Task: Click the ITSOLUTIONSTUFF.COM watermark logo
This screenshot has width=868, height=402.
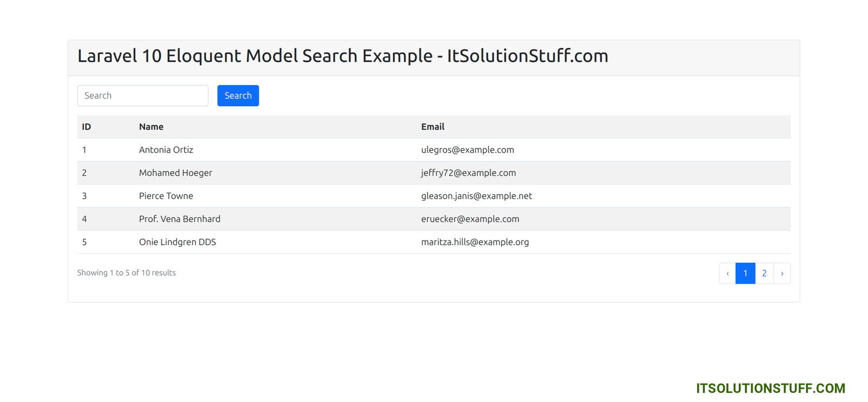Action: 770,388
